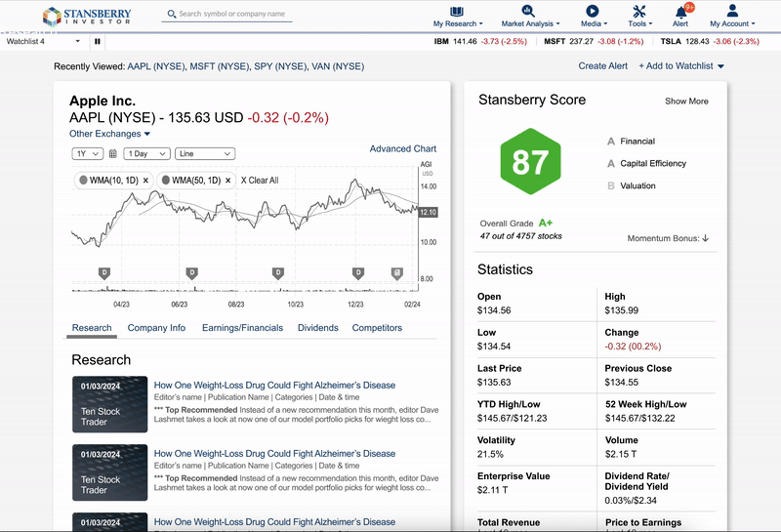781x532 pixels.
Task: Open the Alert bell icon
Action: [680, 13]
